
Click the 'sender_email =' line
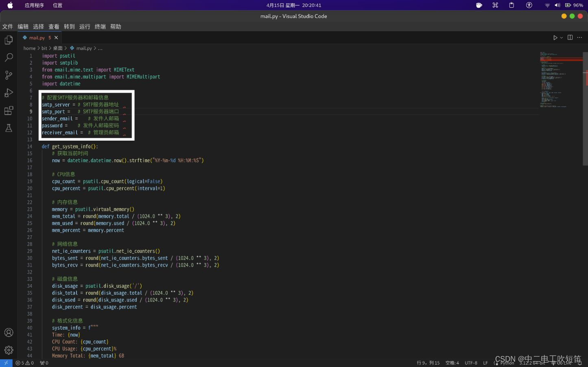pos(81,118)
